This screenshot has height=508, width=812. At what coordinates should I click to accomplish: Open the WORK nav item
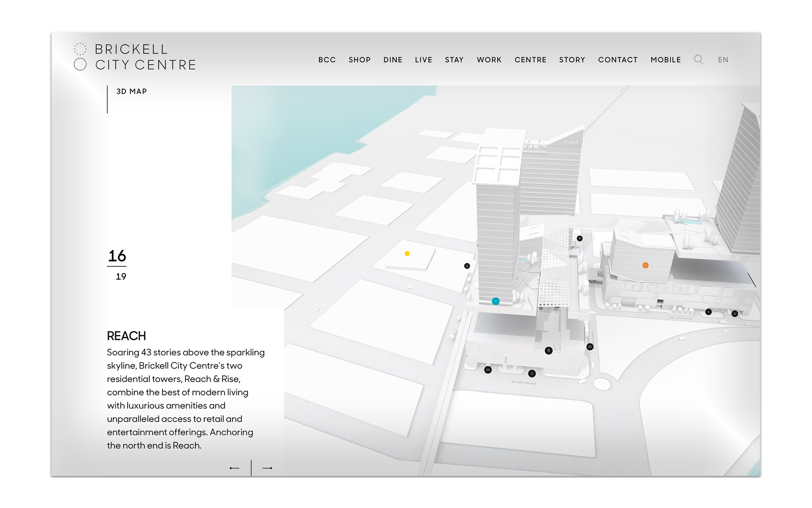489,60
